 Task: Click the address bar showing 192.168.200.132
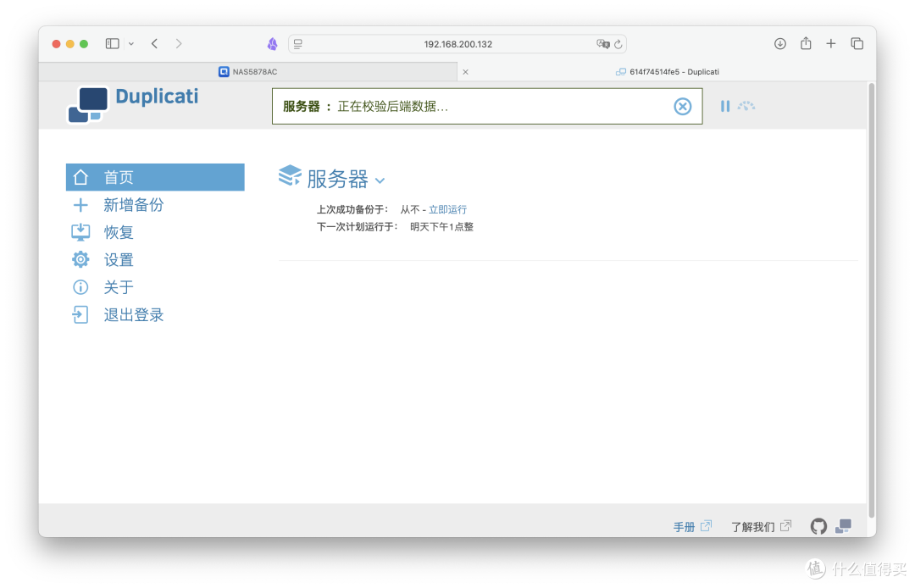457,44
